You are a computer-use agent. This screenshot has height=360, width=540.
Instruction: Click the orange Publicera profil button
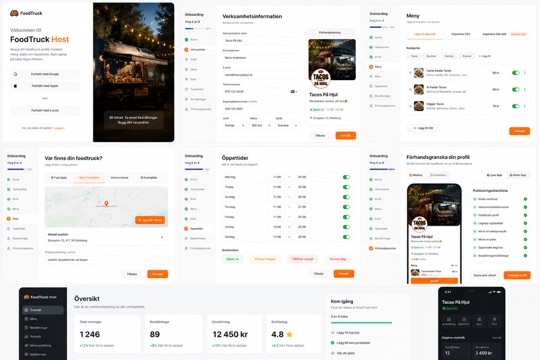[x=517, y=275]
